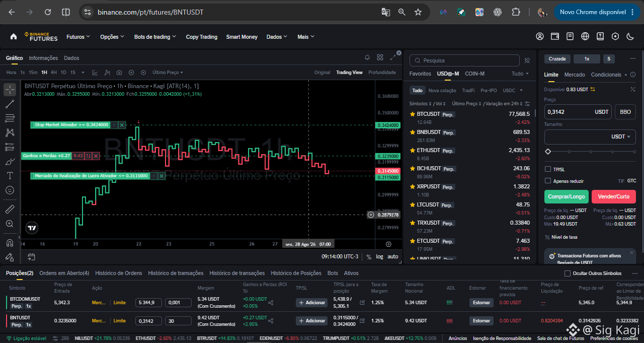
Task: Check Ocultar Outros Símbolos box
Action: click(568, 273)
